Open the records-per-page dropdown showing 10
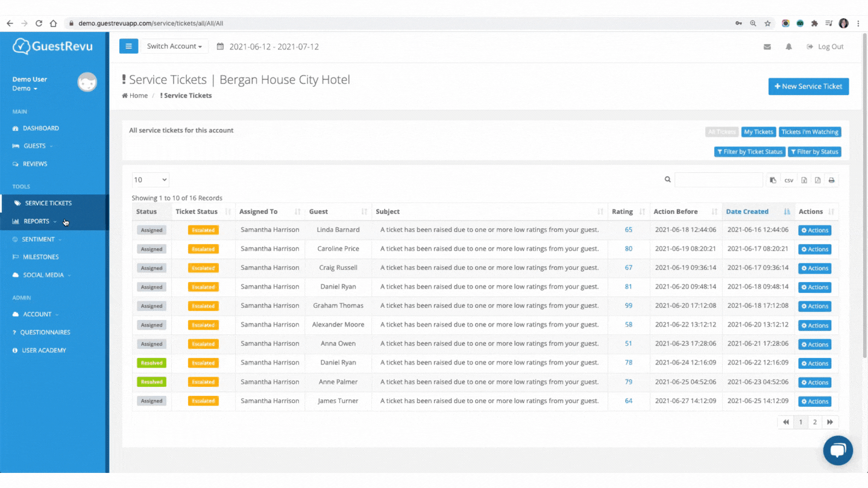Screen dimensions: 868x488 151,180
